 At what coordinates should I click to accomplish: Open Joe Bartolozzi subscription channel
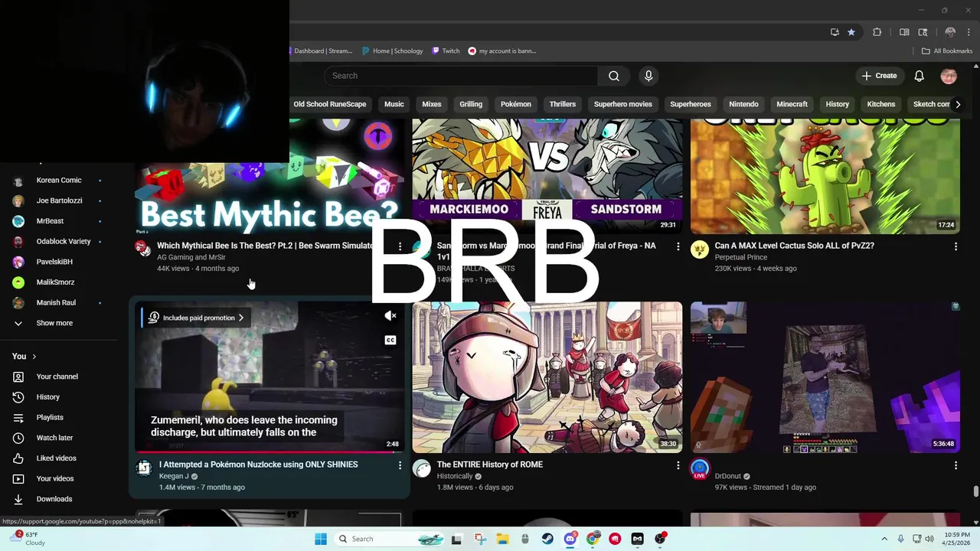point(59,201)
